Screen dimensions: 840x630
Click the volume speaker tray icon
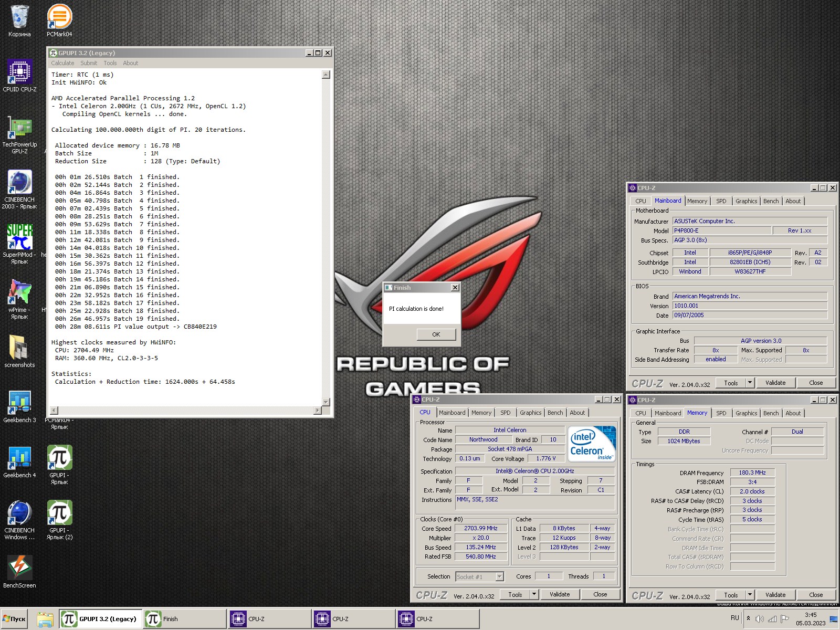point(760,619)
